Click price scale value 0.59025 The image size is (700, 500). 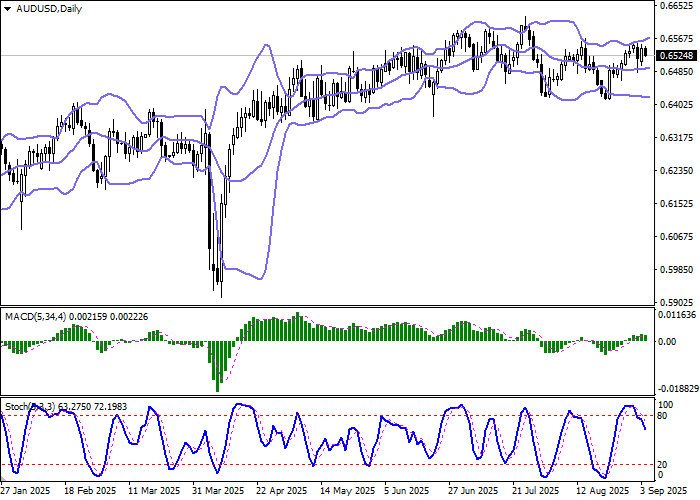pyautogui.click(x=677, y=303)
